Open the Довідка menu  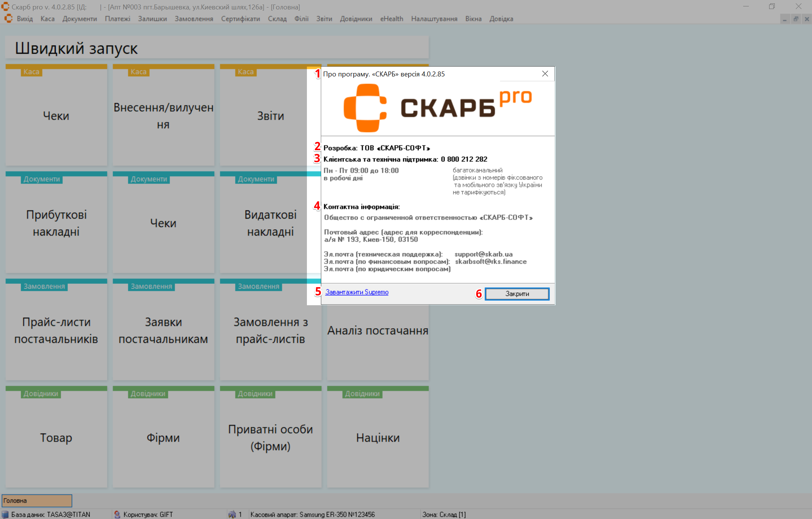[501, 19]
